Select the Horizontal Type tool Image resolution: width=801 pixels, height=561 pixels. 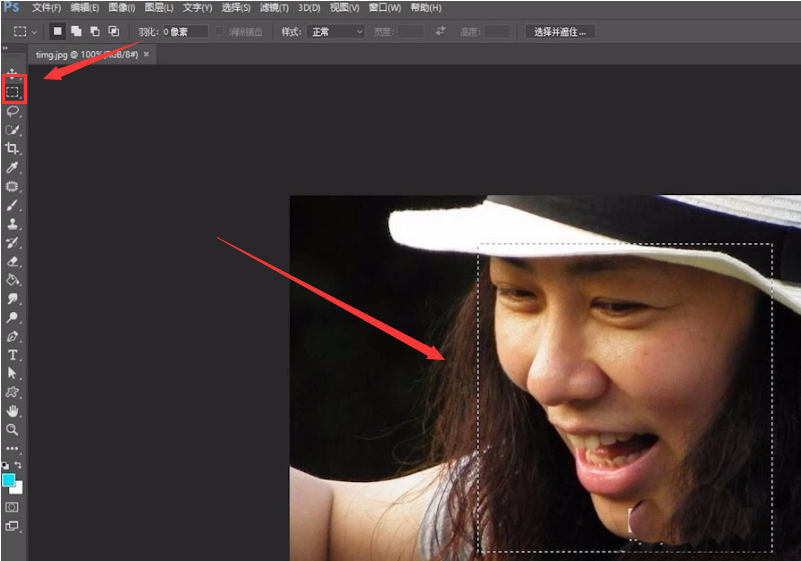[x=13, y=355]
